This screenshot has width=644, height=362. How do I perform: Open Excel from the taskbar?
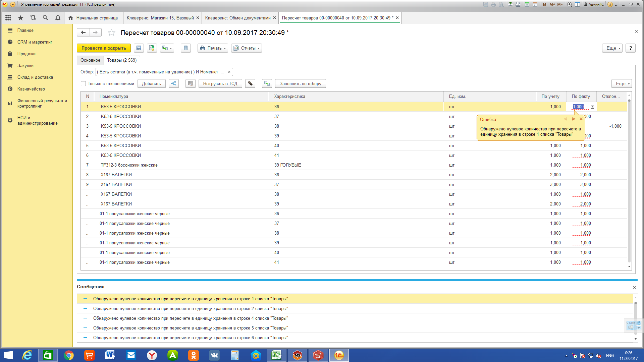coord(276,355)
